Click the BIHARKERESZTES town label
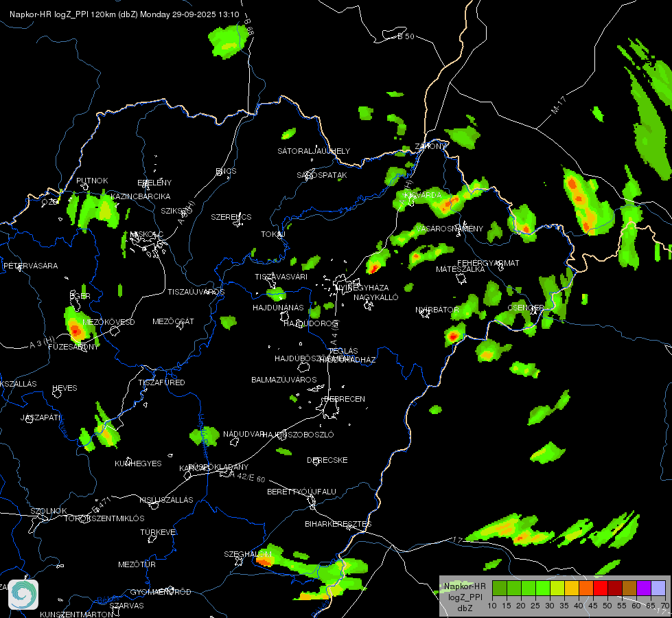672x618 pixels. 338,524
